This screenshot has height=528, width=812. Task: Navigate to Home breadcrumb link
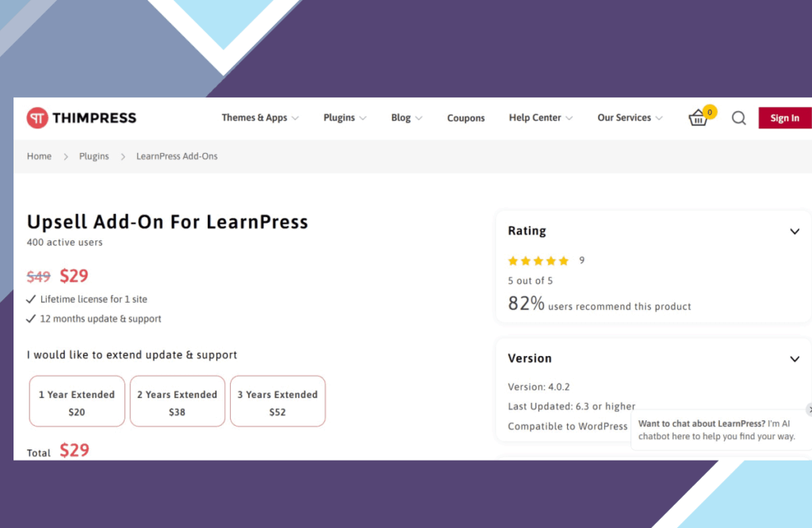coord(39,156)
